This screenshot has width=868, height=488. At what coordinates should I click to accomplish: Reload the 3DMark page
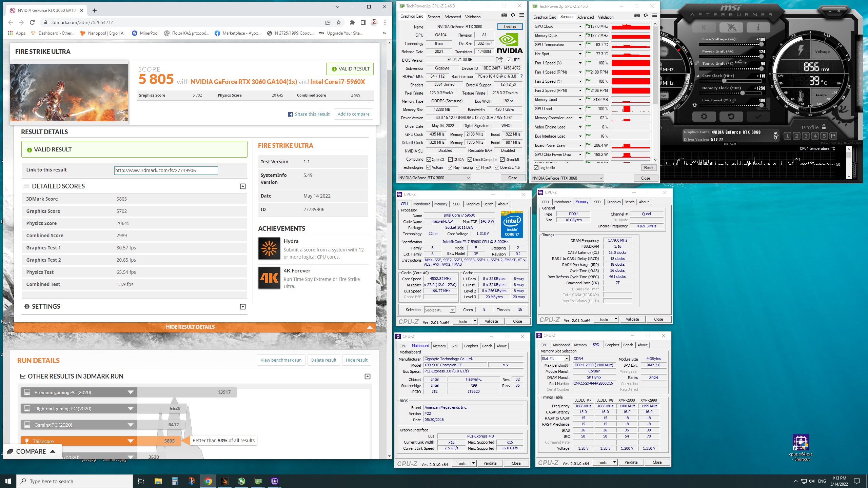pyautogui.click(x=32, y=22)
